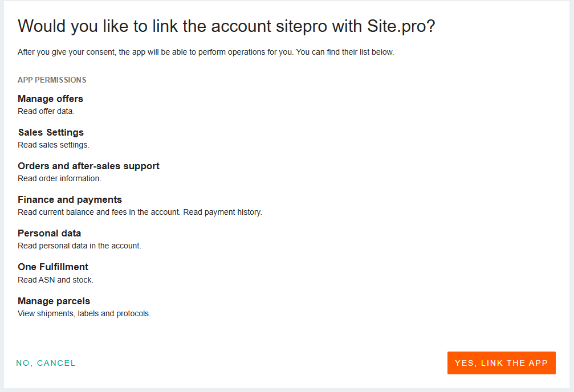Click the 'Yes, link the app' button
The height and width of the screenshot is (392, 574).
501,363
